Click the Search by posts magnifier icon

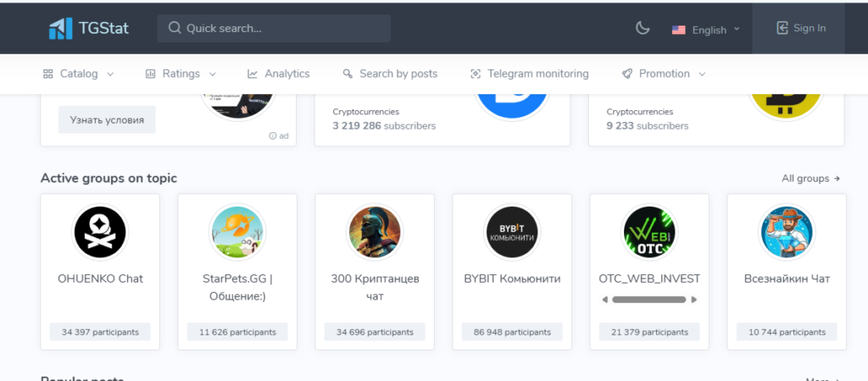pyautogui.click(x=348, y=74)
